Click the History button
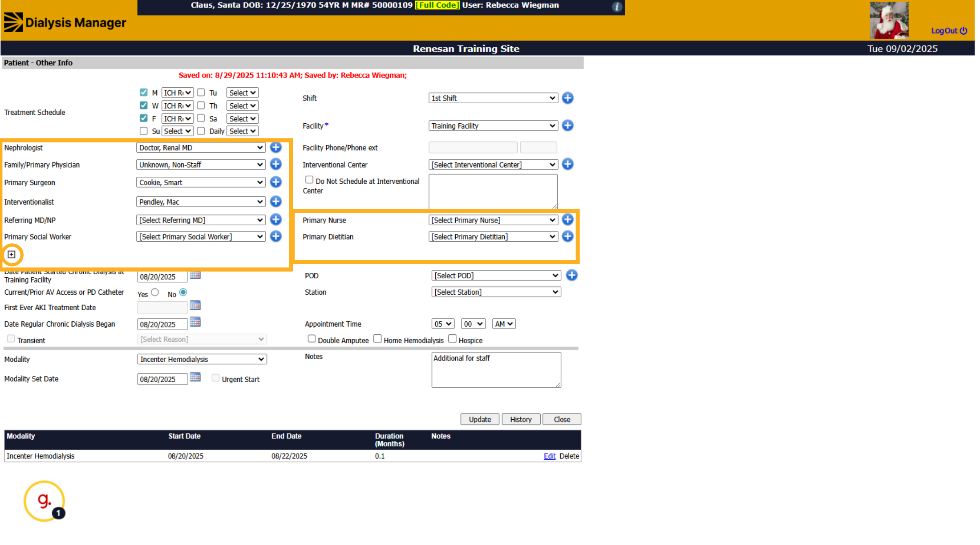This screenshot has width=980, height=545. [521, 419]
